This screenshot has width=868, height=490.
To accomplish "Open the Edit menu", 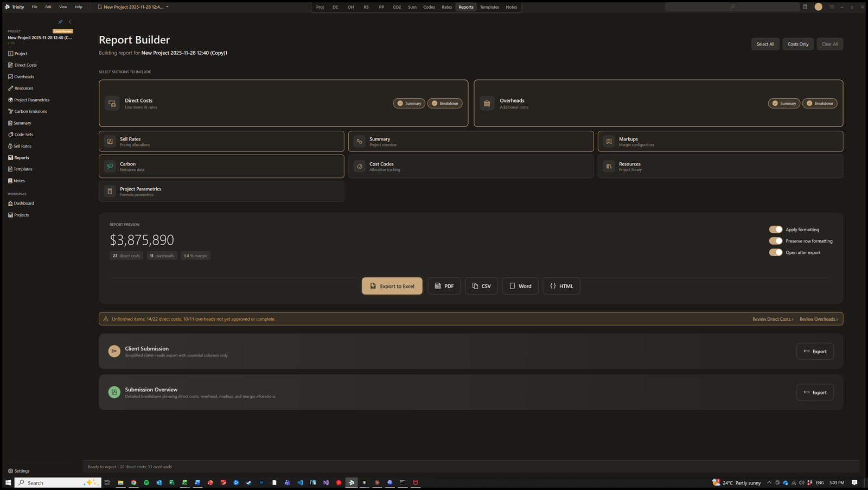I will tap(48, 7).
